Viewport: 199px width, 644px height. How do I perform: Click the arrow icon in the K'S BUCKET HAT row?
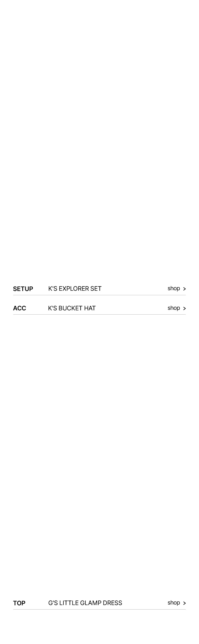184,308
